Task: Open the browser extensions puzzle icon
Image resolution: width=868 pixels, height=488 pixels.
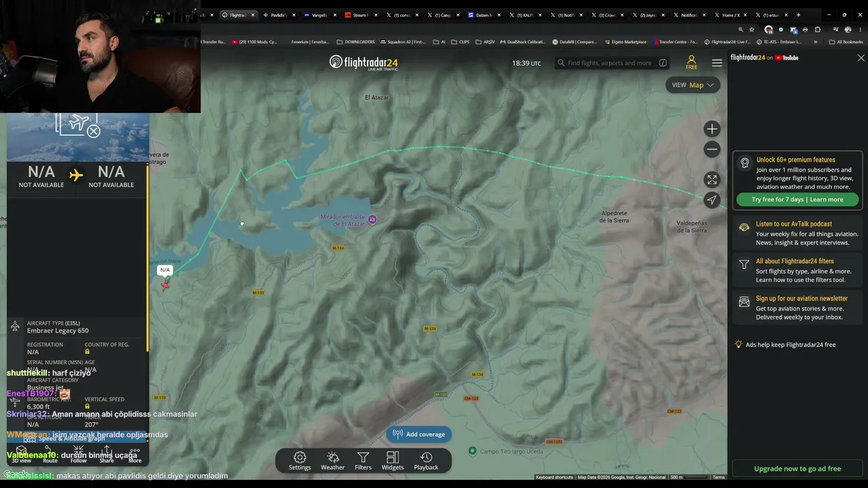Action: [817, 30]
